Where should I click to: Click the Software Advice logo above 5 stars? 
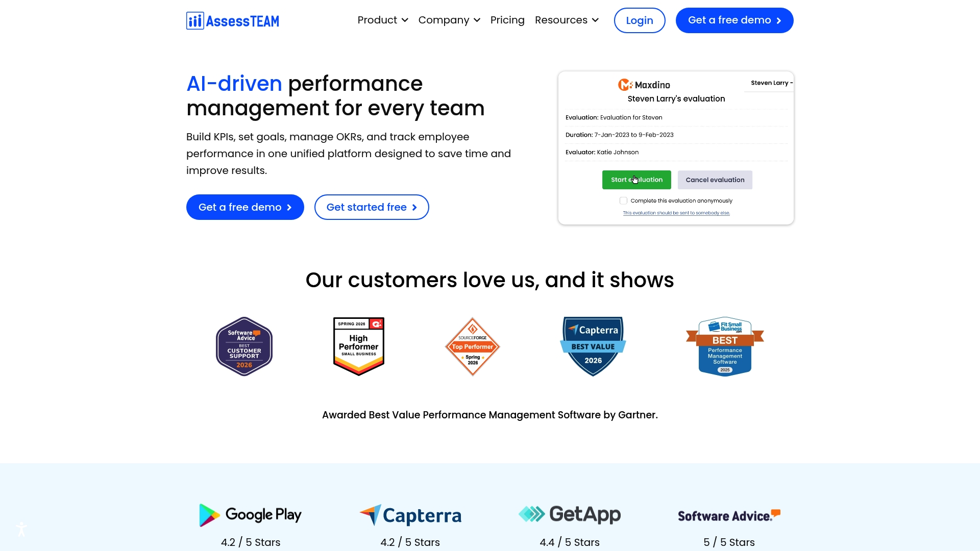(x=729, y=516)
